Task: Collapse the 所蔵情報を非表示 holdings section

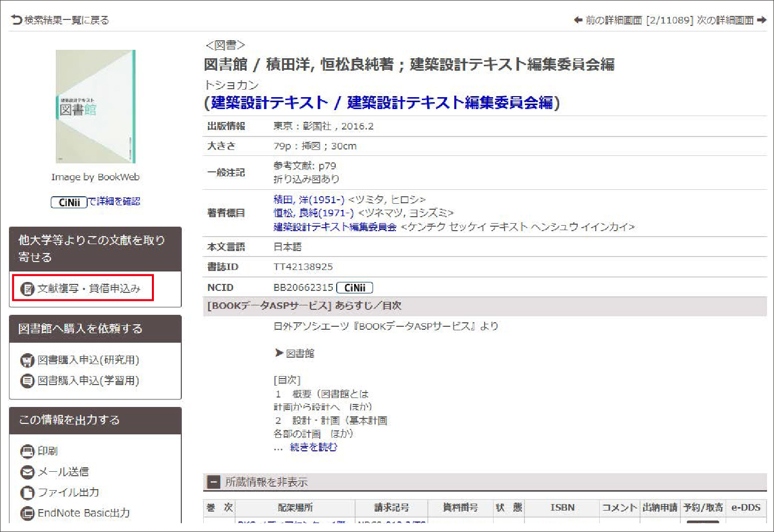Action: coord(214,482)
